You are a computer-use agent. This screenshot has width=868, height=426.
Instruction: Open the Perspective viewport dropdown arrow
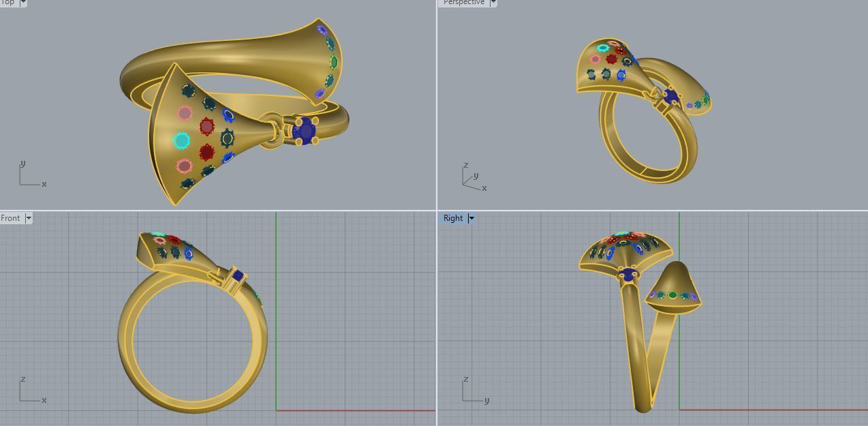pos(493,3)
